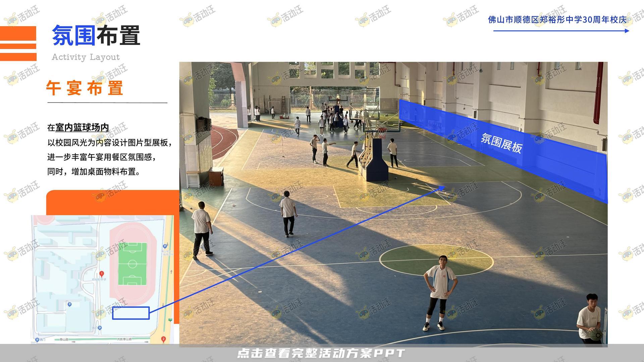Screen dimensions: 644x362
Task: Click the 西门 gate icon on map
Action: pos(37,340)
